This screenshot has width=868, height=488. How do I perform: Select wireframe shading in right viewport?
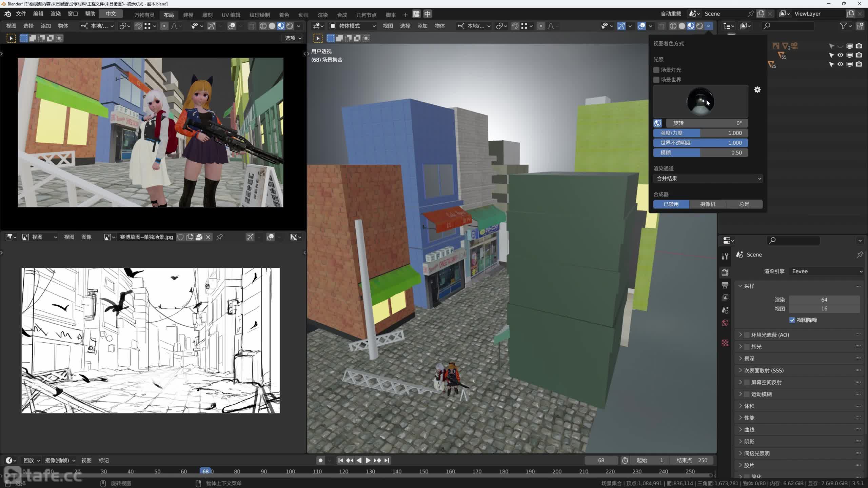[x=673, y=26]
